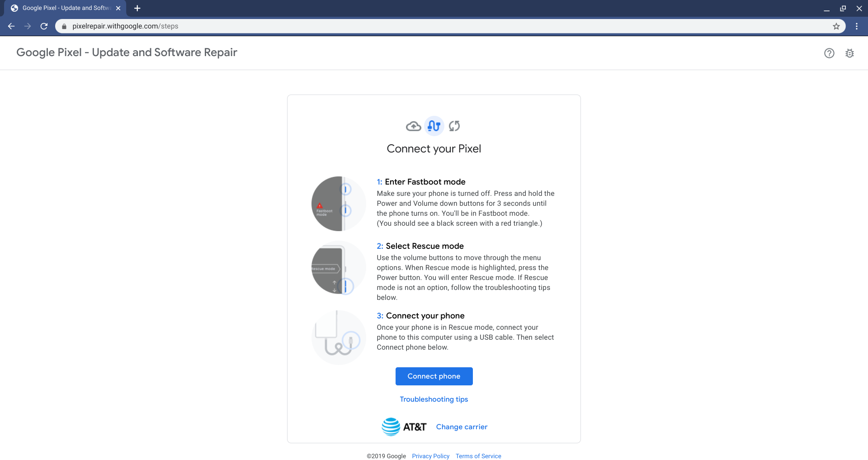Open Terms of Service link

pos(478,456)
